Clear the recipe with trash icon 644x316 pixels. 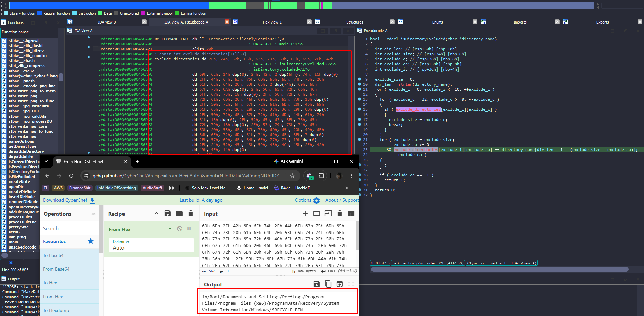coord(191,213)
